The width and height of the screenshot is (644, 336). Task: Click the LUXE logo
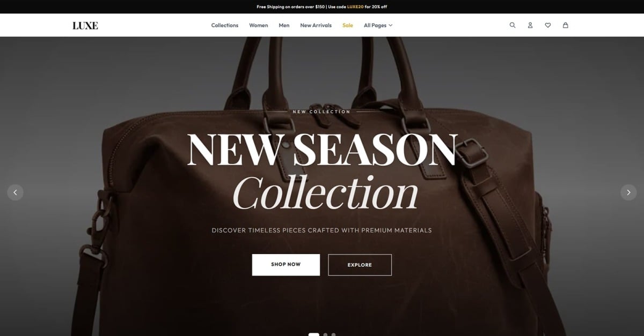tap(85, 25)
